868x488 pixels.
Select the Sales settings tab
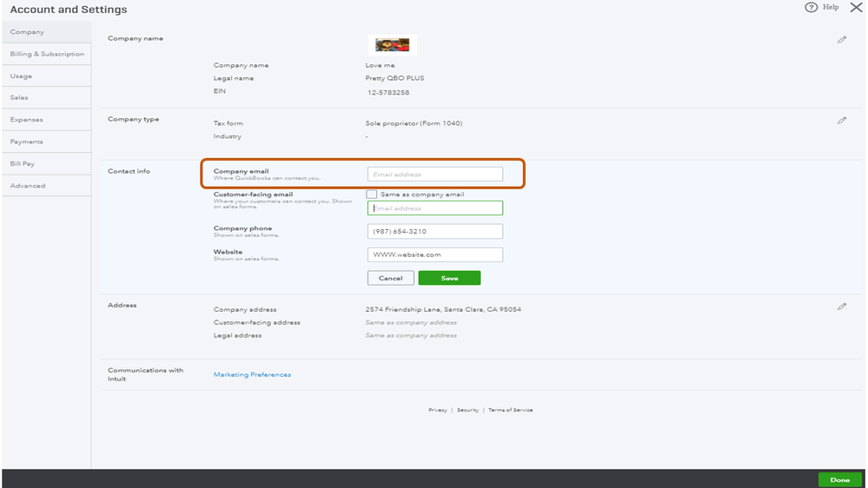[x=19, y=98]
